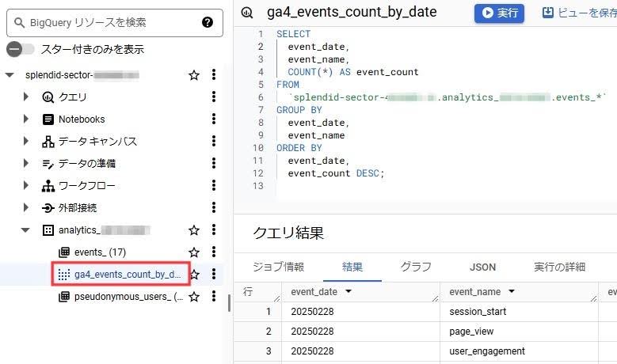Image resolution: width=617 pixels, height=364 pixels.
Task: Open more options for splendid-sector project
Action: coord(214,74)
